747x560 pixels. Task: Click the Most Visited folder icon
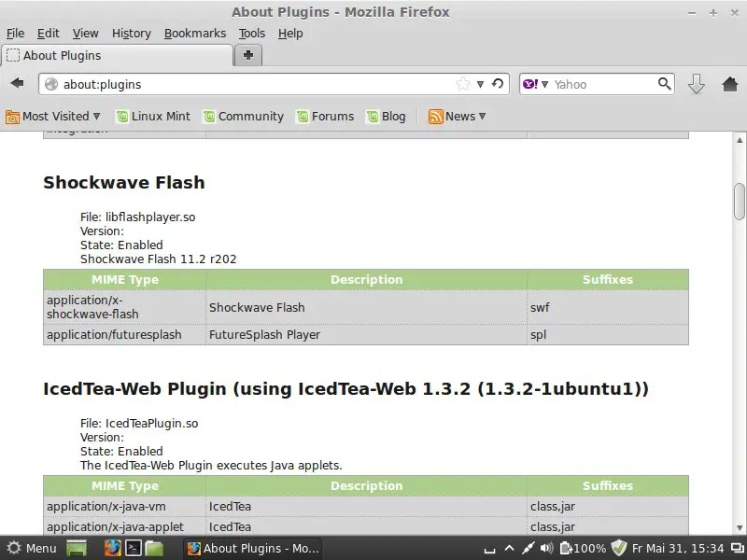(x=12, y=117)
